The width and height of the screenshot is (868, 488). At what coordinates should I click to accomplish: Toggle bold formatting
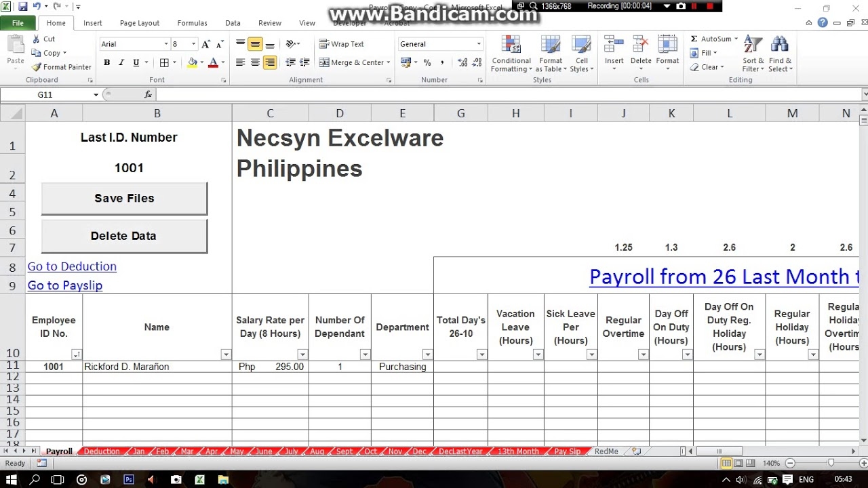coord(106,62)
